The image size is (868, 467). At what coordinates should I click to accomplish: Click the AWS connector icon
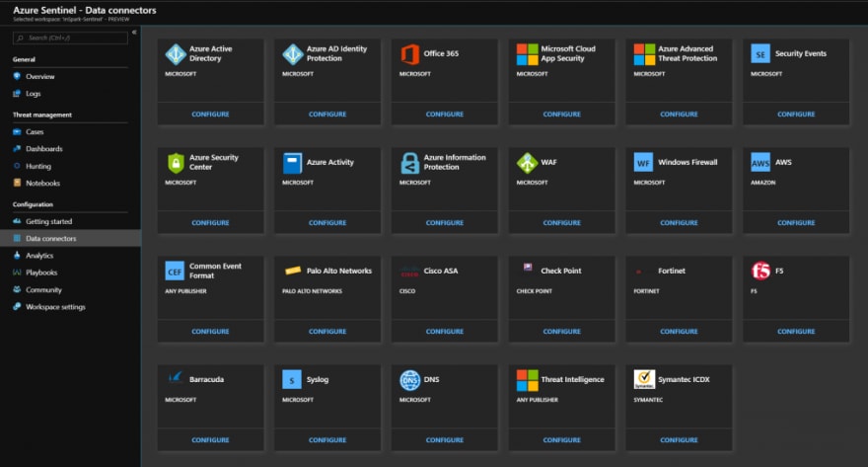(760, 163)
